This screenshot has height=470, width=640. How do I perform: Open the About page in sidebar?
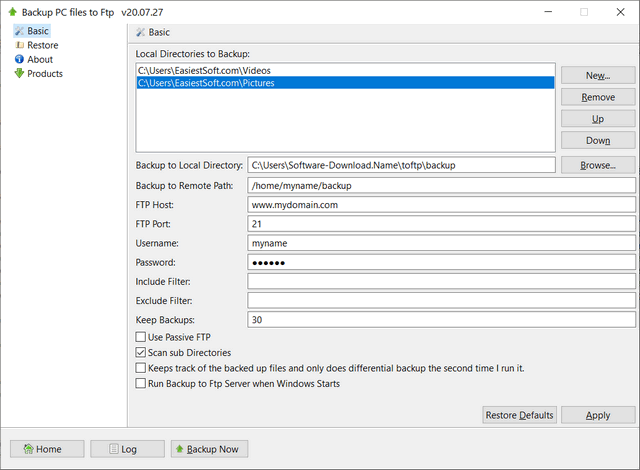(34, 59)
